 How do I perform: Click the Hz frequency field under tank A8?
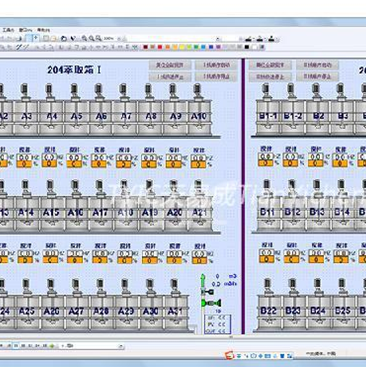click(148, 157)
